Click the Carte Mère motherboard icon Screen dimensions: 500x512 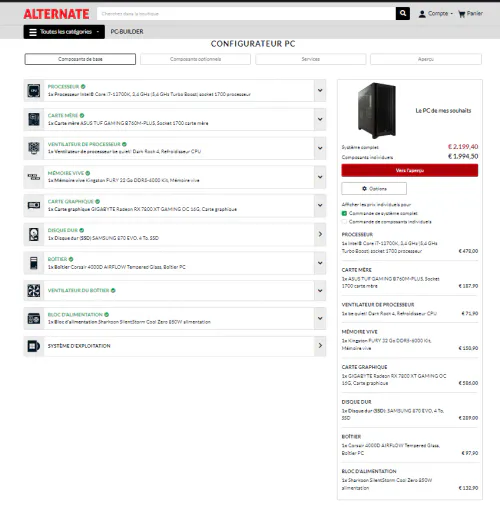coord(34,119)
